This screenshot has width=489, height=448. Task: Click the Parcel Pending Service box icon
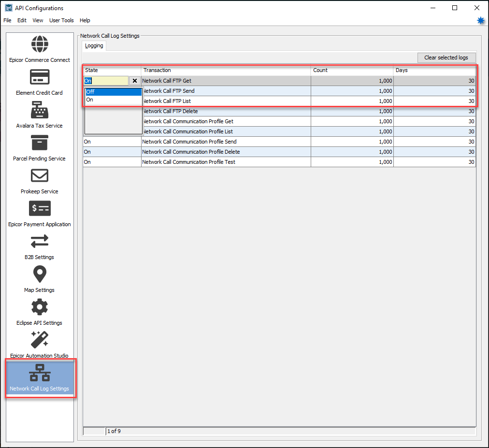[x=40, y=143]
